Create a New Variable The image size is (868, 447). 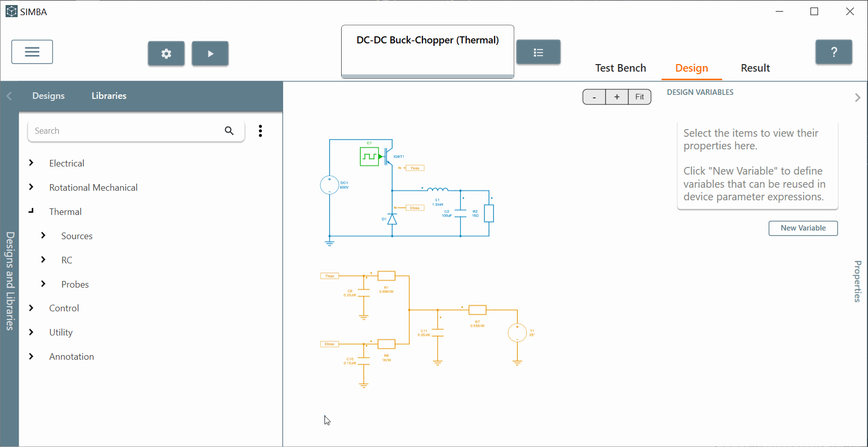(803, 228)
